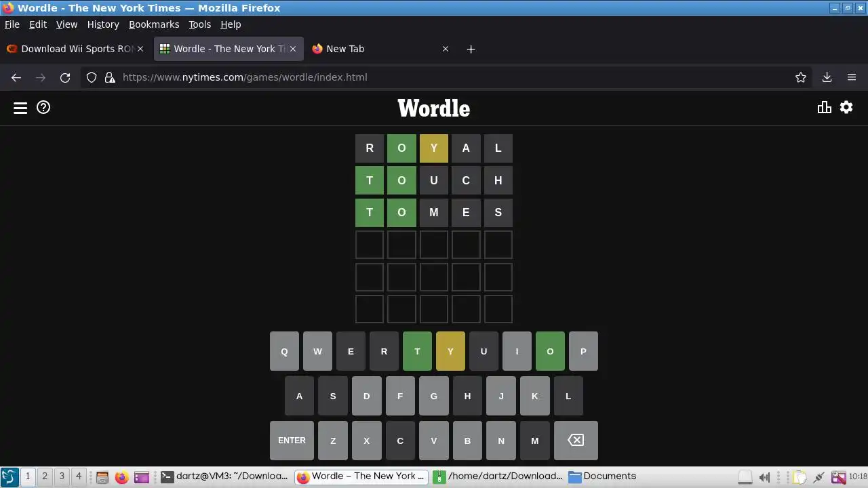Click the green T key on keyboard
The width and height of the screenshot is (868, 488).
pos(417,351)
